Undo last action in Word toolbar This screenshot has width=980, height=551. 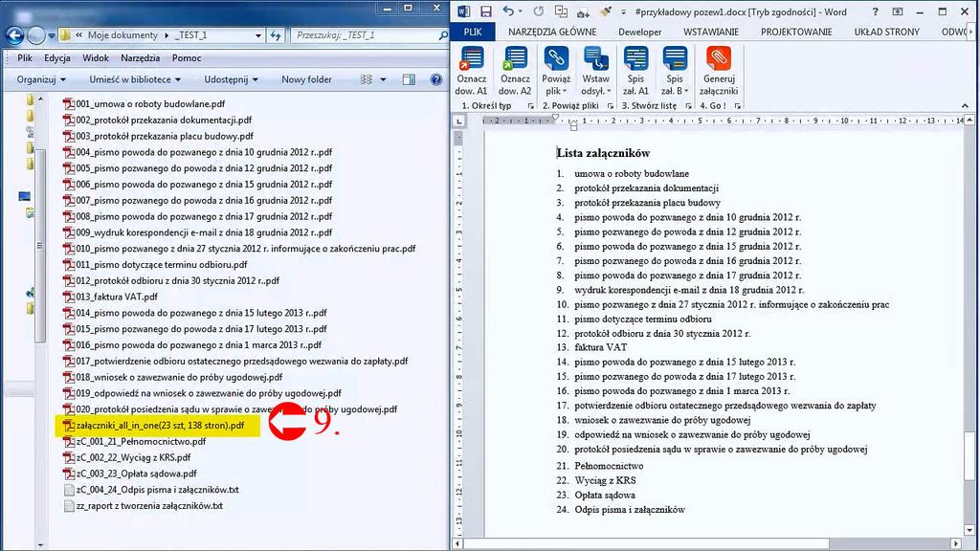(x=508, y=11)
